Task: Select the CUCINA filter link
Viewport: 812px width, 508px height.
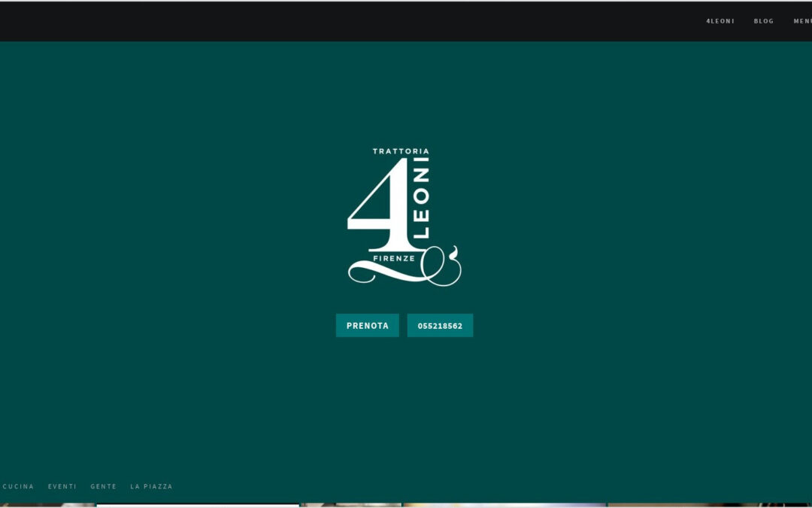Action: [18, 486]
